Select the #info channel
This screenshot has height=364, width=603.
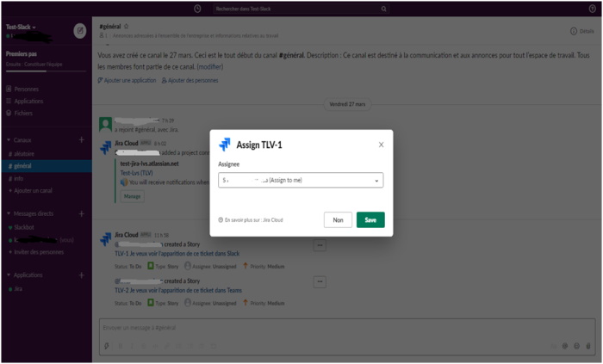16,178
